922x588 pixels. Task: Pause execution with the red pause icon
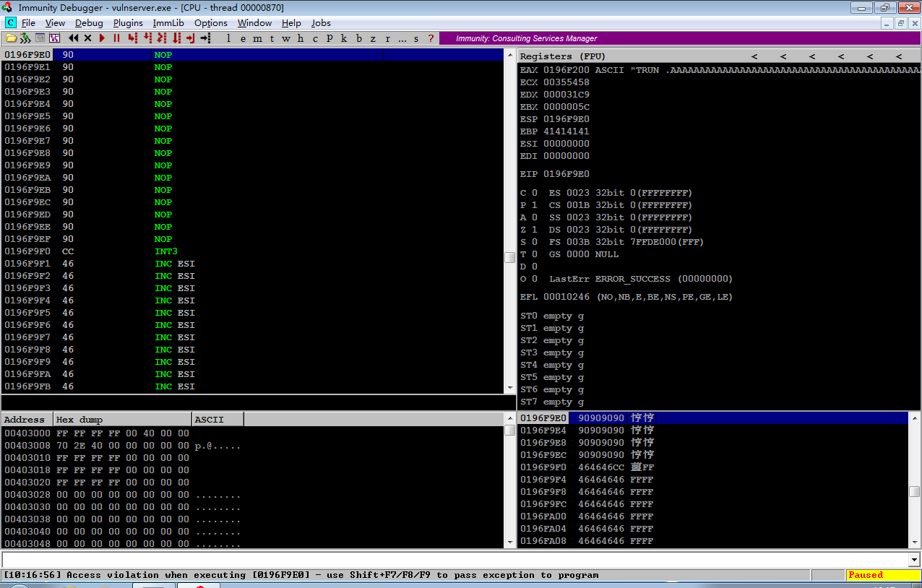(x=116, y=38)
